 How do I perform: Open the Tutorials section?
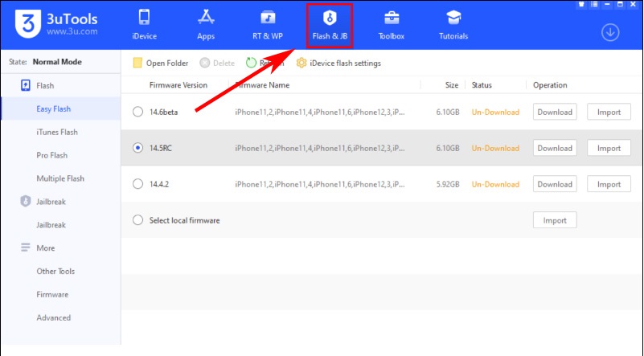click(453, 25)
